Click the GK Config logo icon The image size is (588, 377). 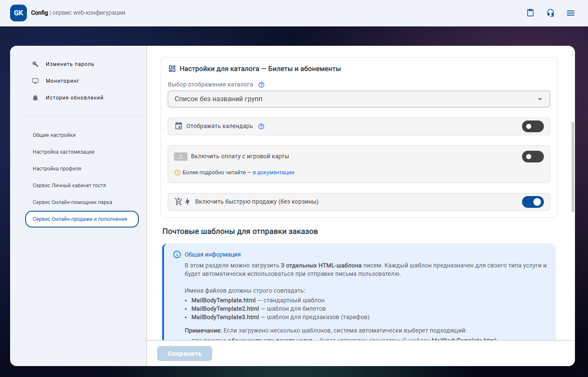tap(18, 13)
